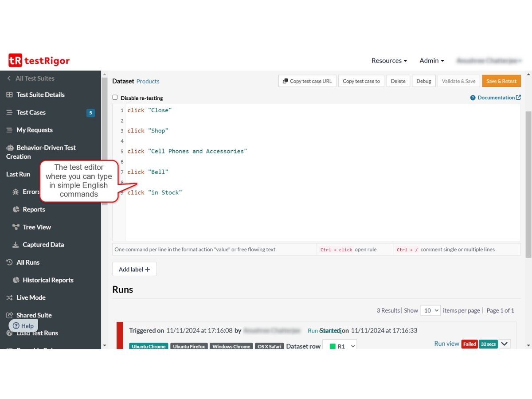
Task: Click the 3 Results text
Action: [388, 311]
